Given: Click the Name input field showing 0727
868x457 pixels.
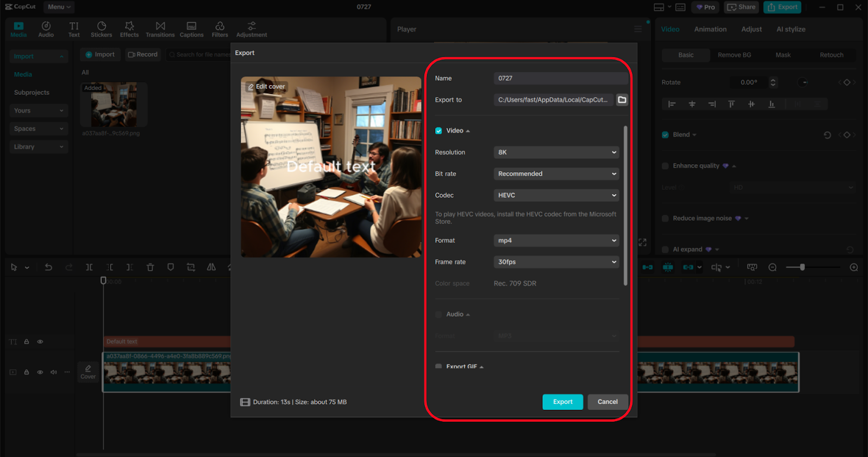Looking at the screenshot, I should point(560,78).
